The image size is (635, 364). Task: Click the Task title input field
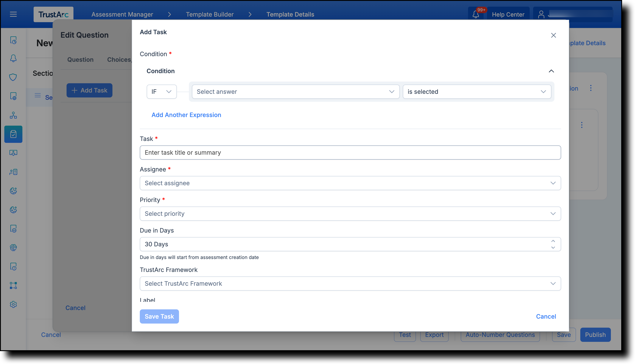click(x=350, y=153)
